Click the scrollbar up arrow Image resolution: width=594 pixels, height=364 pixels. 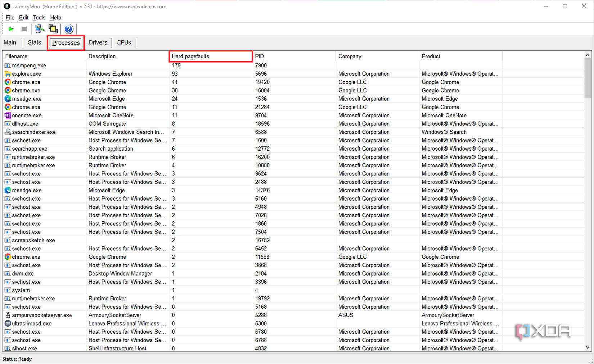[x=588, y=55]
